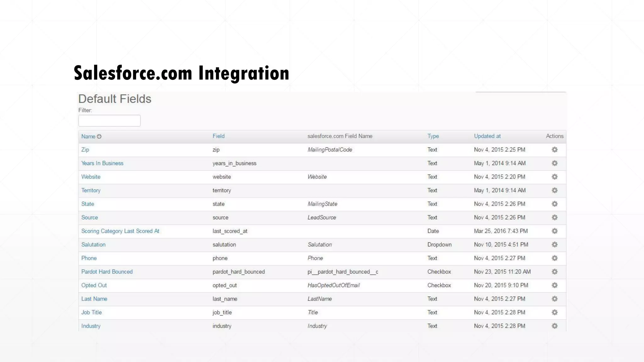Open the Pardot Hard Bounced link
644x362 pixels.
[x=107, y=272]
